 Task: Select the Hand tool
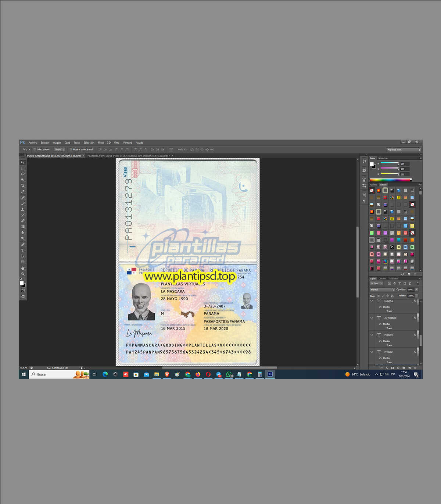23,269
